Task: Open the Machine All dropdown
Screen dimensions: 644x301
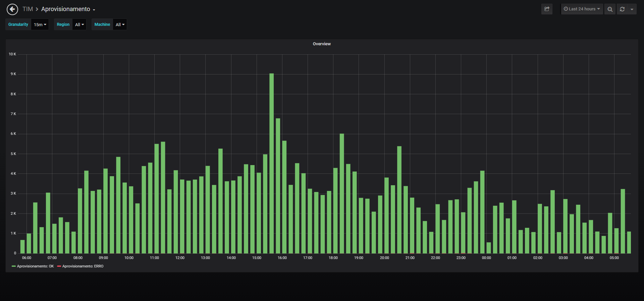Action: coord(120,24)
